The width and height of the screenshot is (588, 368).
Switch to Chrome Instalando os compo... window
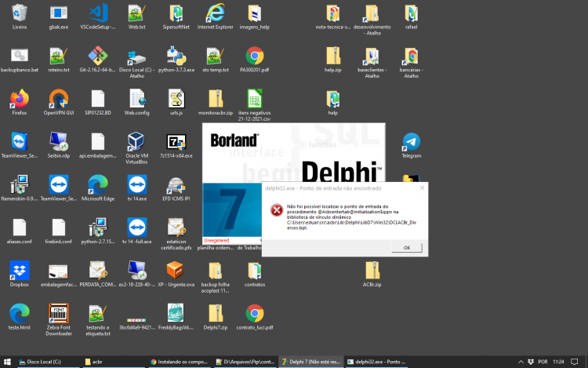click(180, 362)
